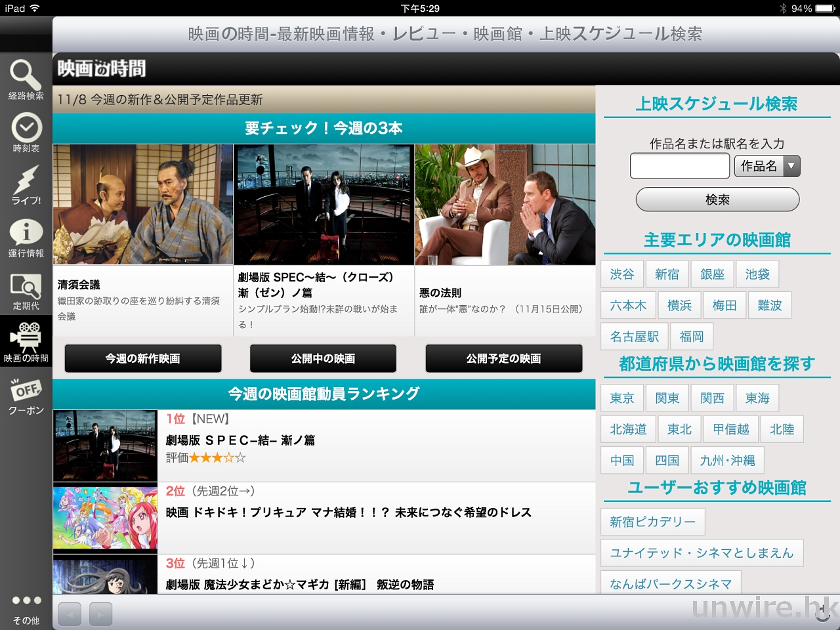Image resolution: width=840 pixels, height=630 pixels.
Task: Expand the 作品名 search type dropdown
Action: 766,166
